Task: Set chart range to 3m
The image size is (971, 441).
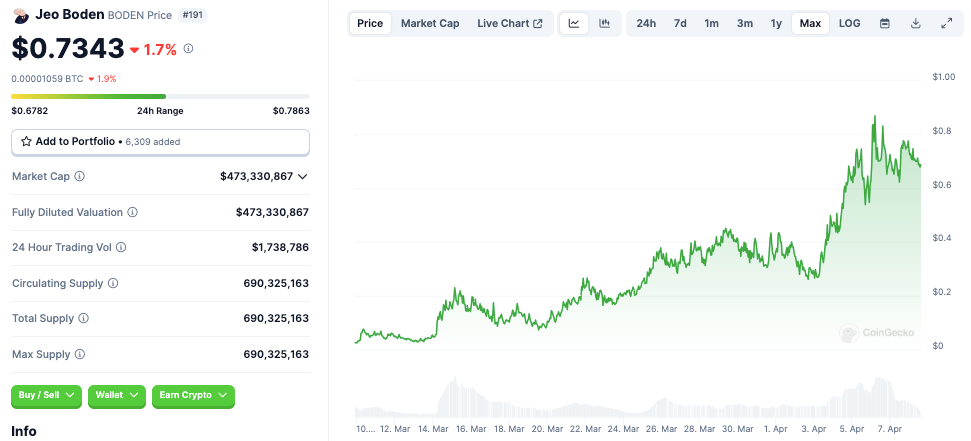Action: click(x=745, y=24)
